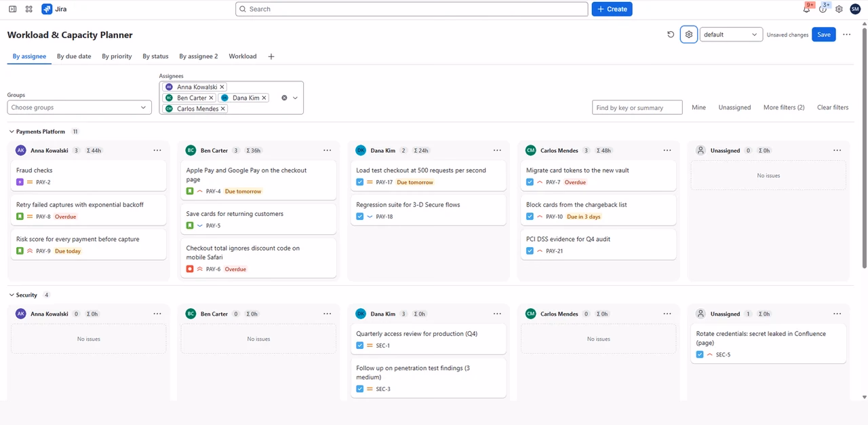Image resolution: width=868 pixels, height=425 pixels.
Task: Add a new view tab with plus icon
Action: click(x=271, y=56)
